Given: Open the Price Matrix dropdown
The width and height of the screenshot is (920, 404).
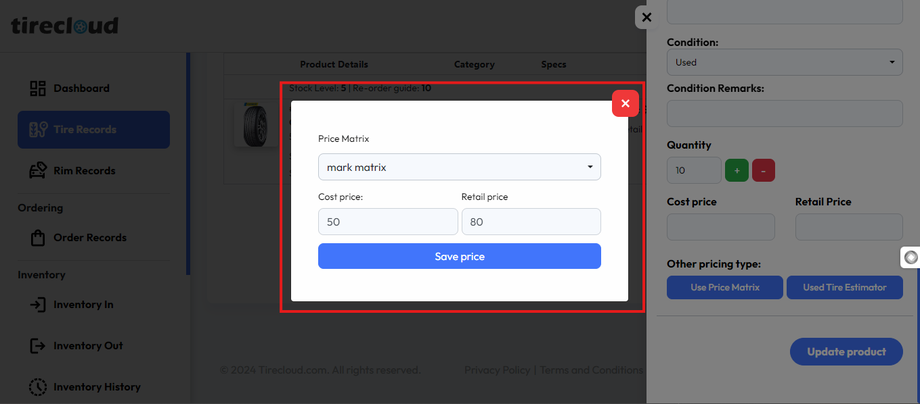Looking at the screenshot, I should [459, 167].
